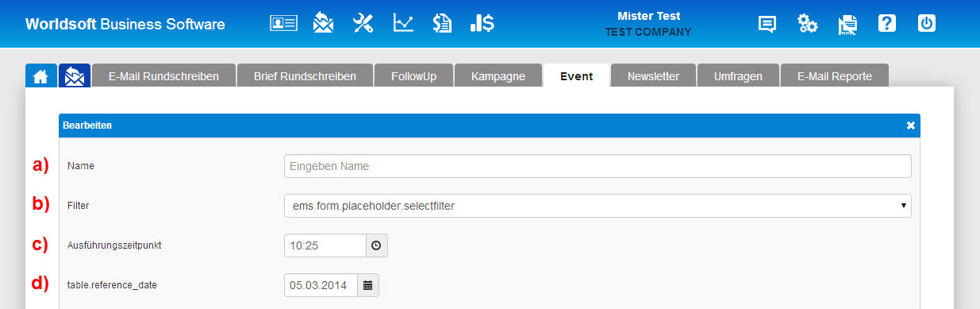Screen dimensions: 980x309
Task: Open the E-Mail Reporte tab
Action: [835, 76]
